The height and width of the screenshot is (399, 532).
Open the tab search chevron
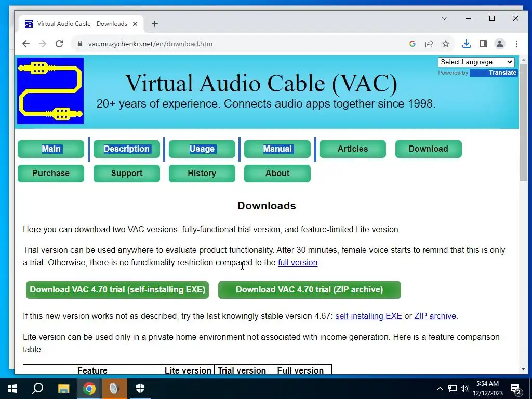click(444, 18)
